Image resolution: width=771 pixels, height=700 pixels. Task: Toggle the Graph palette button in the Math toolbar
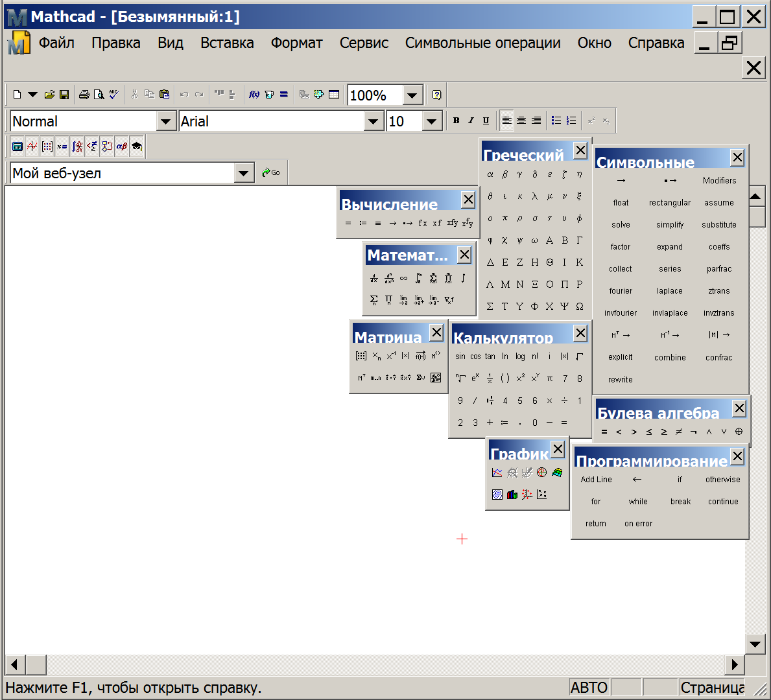point(32,146)
